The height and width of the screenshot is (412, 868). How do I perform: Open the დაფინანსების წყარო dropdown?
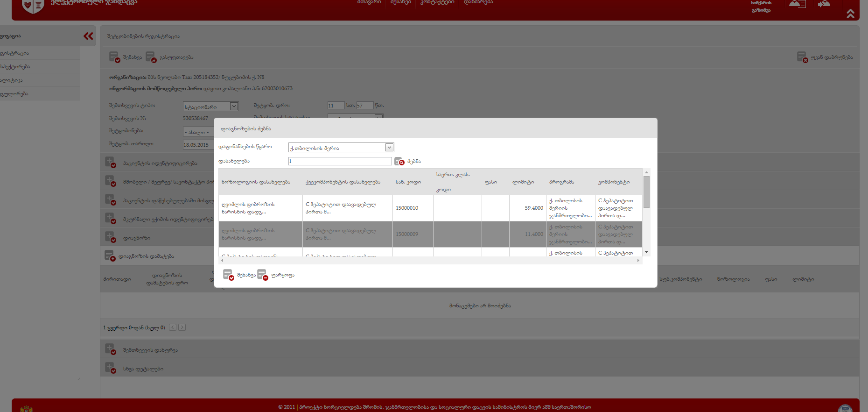click(389, 148)
